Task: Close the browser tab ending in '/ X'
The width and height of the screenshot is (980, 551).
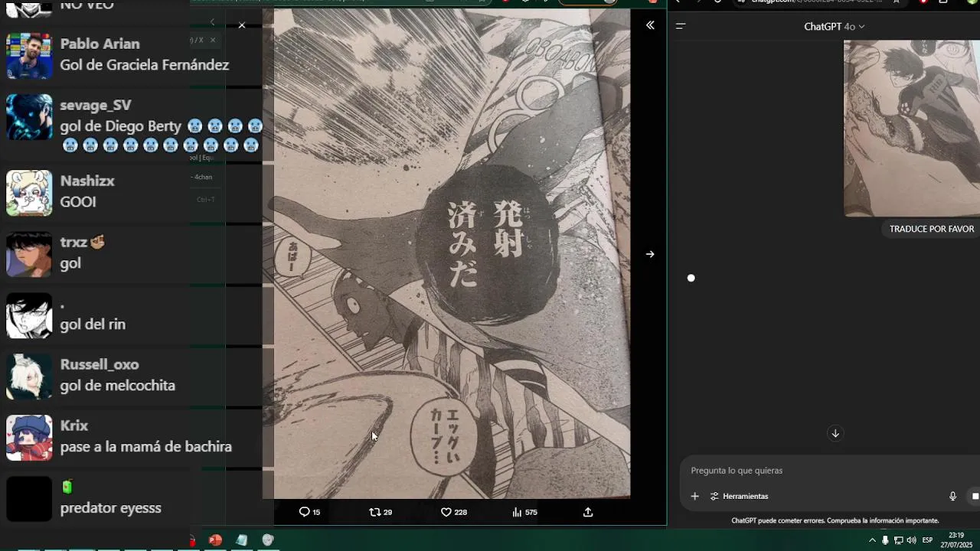Action: [213, 40]
